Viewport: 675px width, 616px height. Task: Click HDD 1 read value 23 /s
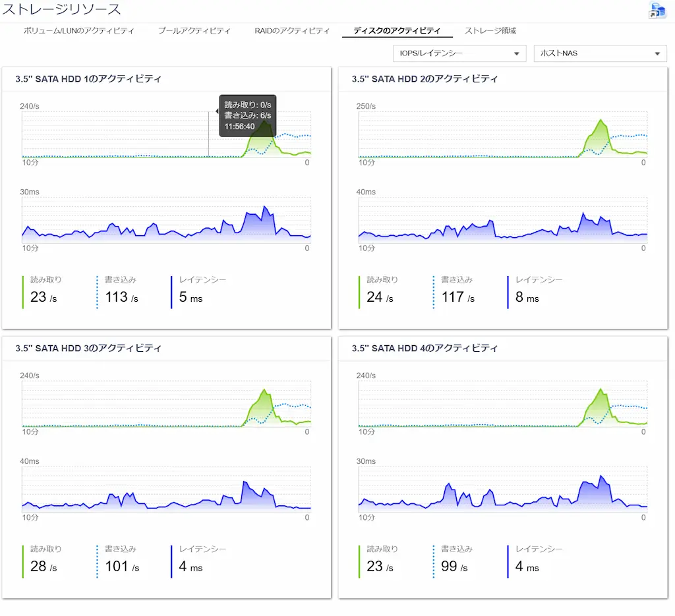point(44,297)
